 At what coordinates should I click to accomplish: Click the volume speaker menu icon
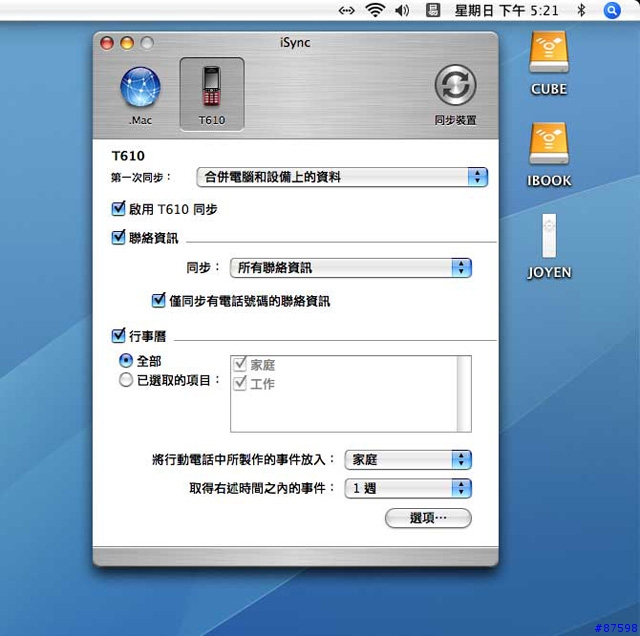pos(402,10)
